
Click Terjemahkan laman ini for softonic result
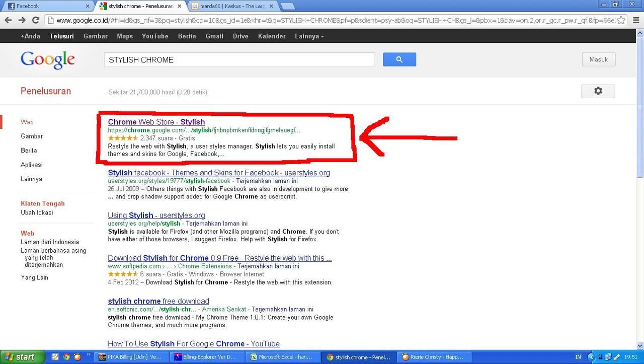pos(283,309)
